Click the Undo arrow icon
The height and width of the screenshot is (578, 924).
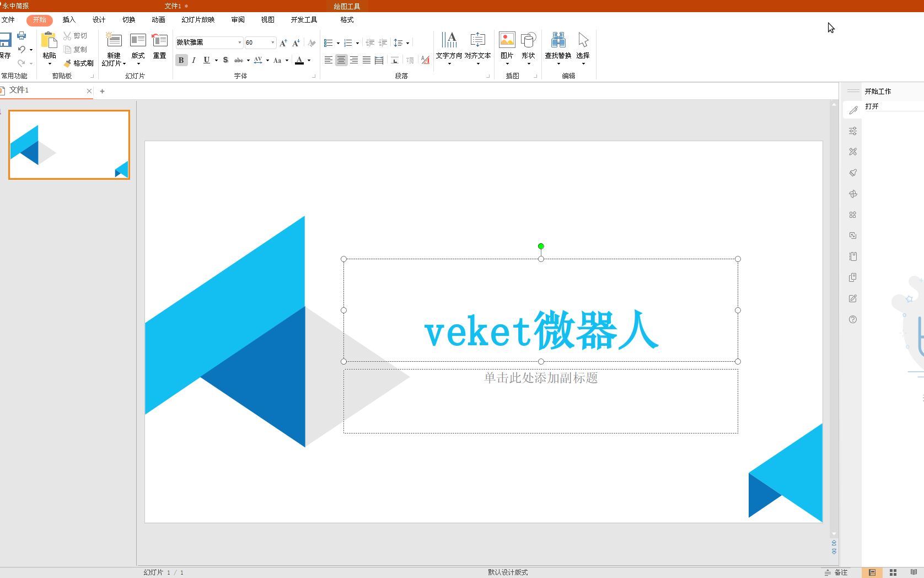pyautogui.click(x=22, y=50)
